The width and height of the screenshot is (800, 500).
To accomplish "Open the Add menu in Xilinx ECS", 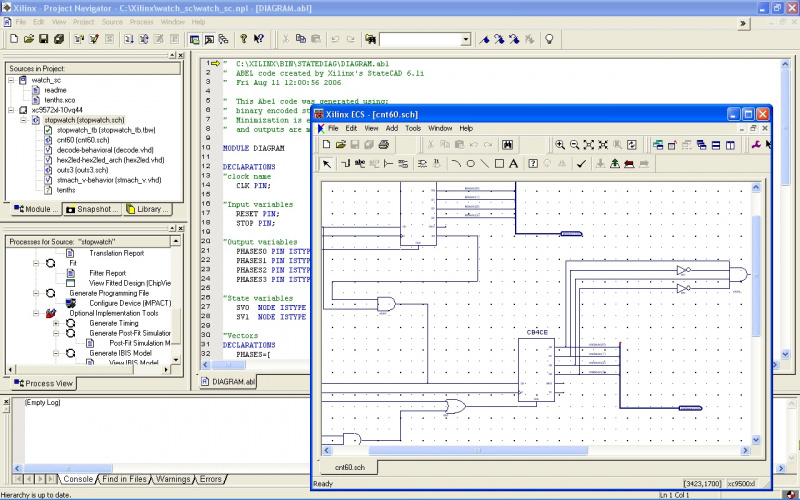I will 392,128.
